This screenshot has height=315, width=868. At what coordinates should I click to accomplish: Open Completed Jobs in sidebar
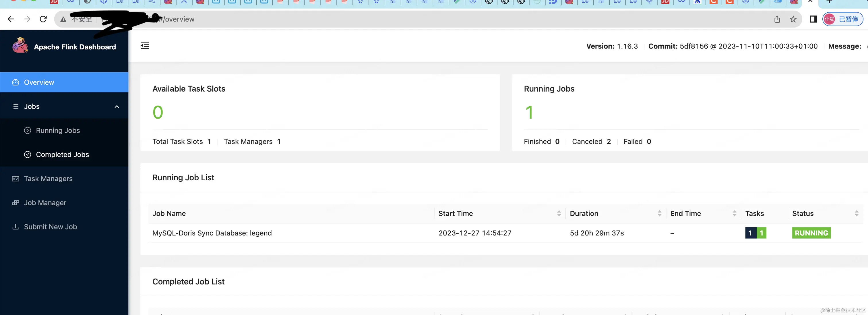click(64, 154)
